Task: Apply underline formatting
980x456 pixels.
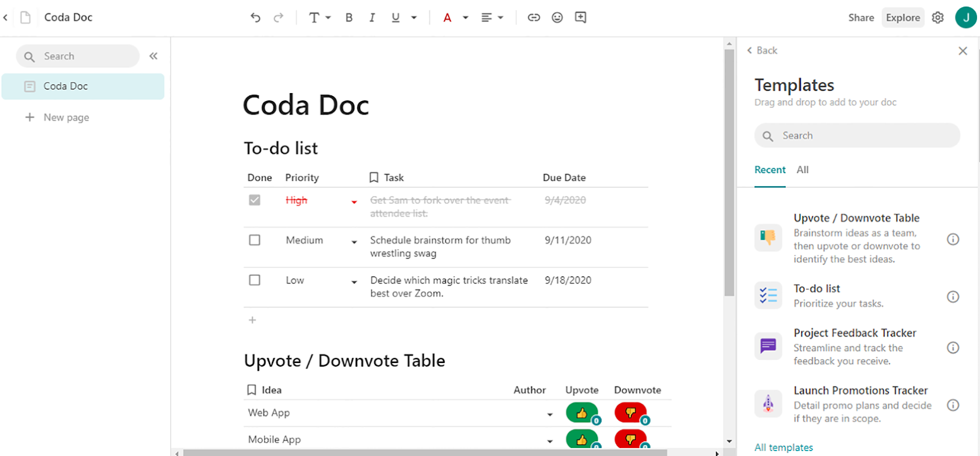Action: (396, 18)
